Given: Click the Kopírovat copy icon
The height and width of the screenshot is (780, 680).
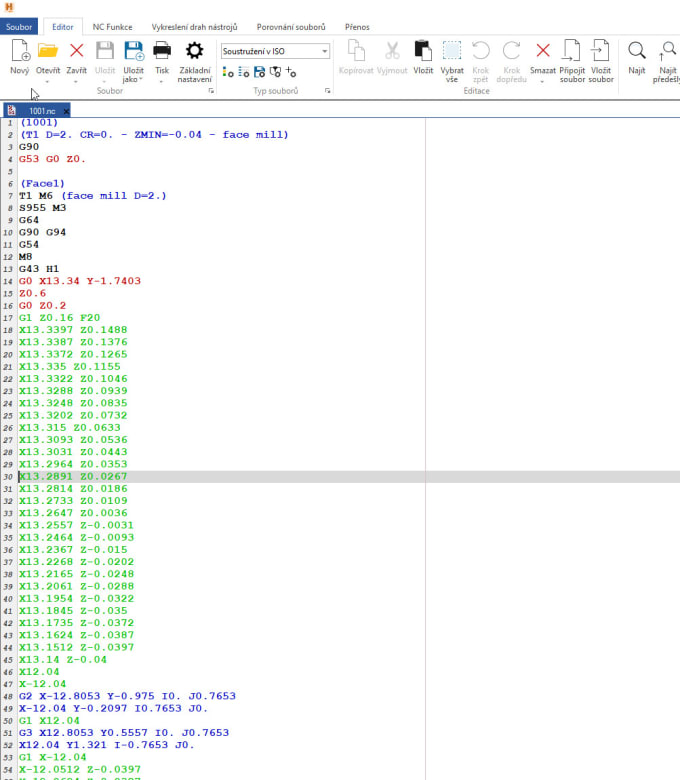Looking at the screenshot, I should (x=356, y=51).
